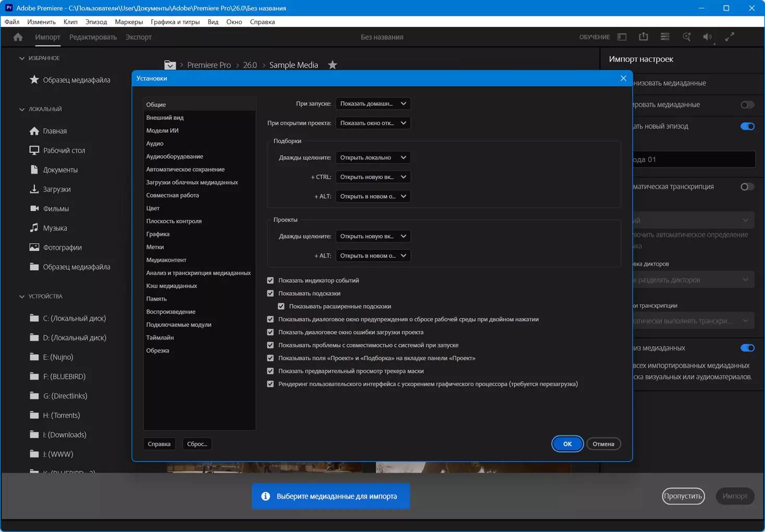Open the Файл menu
Screen dimensions: 765x532
pos(12,22)
